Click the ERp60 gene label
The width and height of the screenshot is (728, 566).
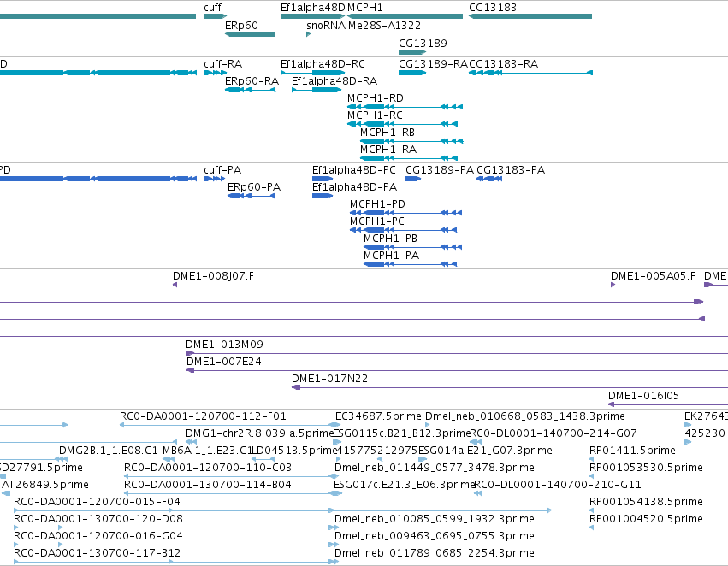click(241, 26)
